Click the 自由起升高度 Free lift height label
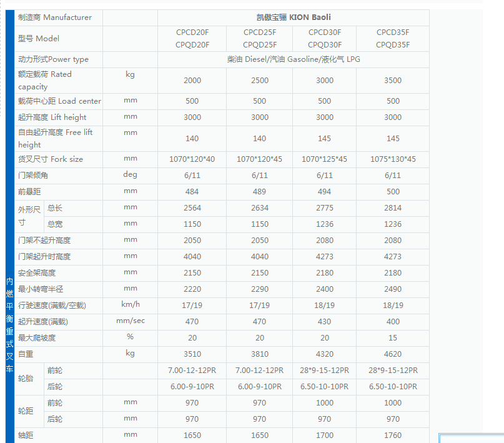This screenshot has width=504, height=443. (x=56, y=139)
